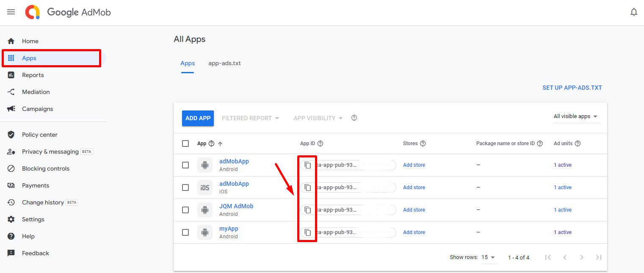Open the notifications bell
This screenshot has height=273, width=644.
point(634,12)
